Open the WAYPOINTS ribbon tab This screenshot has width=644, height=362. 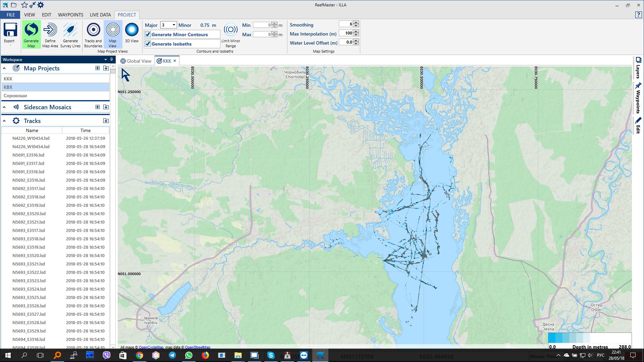(70, 15)
